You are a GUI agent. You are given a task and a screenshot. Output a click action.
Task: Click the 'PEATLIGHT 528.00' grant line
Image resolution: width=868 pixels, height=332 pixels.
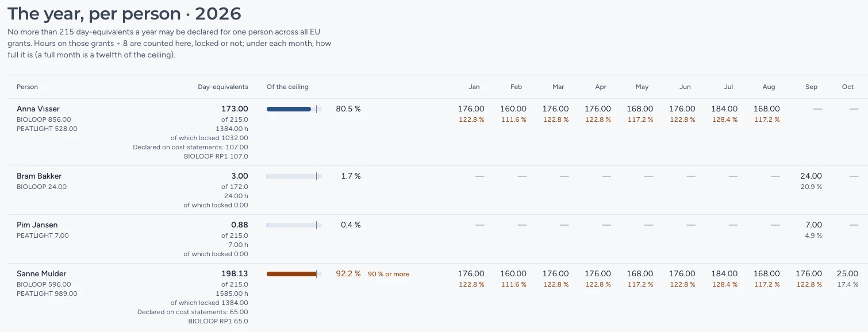(x=47, y=129)
